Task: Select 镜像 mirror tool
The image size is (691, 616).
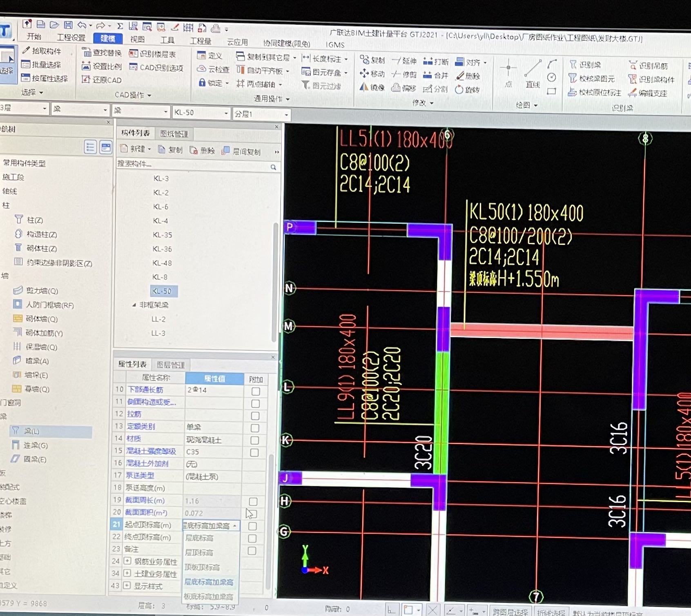Action: pyautogui.click(x=372, y=87)
